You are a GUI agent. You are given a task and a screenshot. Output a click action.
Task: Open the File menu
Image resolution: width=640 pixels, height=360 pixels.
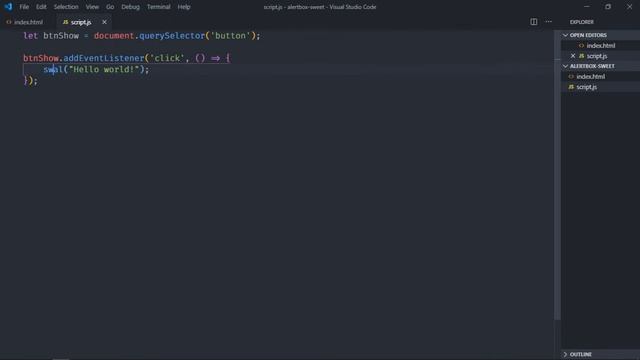pos(24,7)
